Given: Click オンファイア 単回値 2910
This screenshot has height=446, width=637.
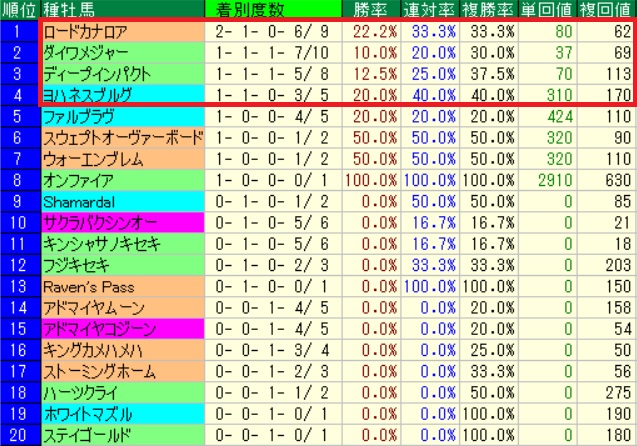Looking at the screenshot, I should click(548, 180).
